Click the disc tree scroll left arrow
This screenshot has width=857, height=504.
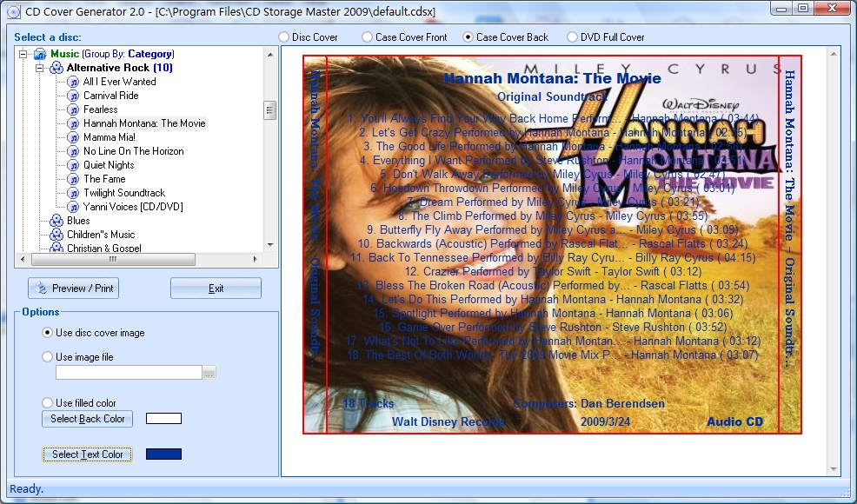(x=23, y=259)
